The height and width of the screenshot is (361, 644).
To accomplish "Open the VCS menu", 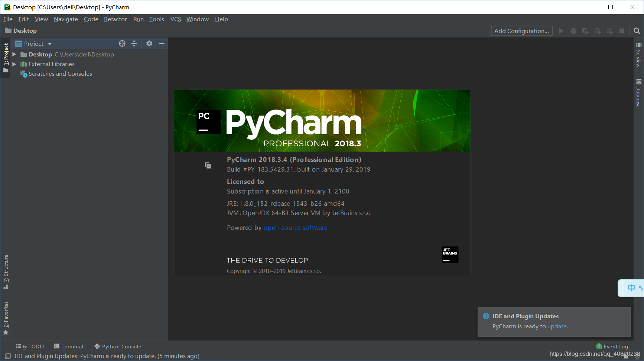I will [175, 19].
